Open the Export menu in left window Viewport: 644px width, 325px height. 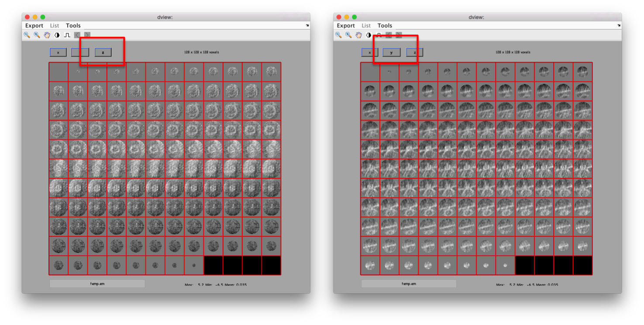(x=34, y=26)
